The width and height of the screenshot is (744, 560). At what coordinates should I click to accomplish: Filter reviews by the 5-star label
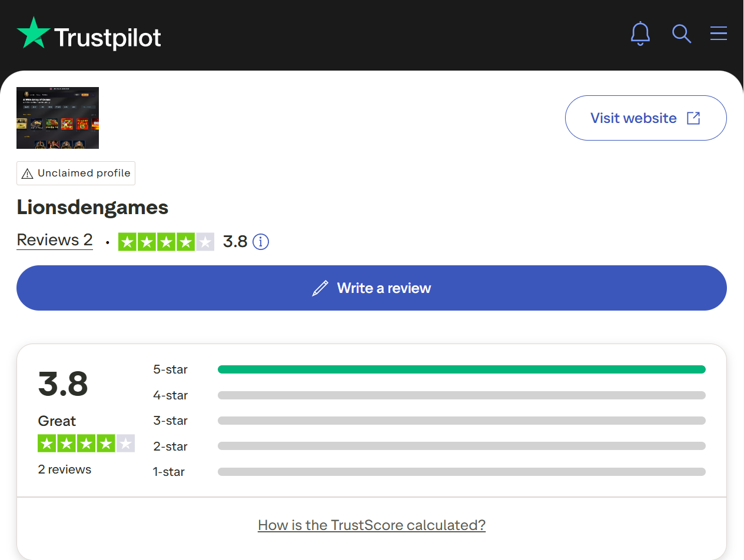[x=170, y=369]
